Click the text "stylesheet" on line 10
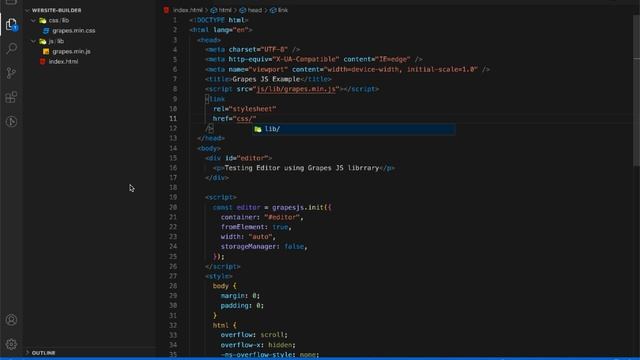Viewport: 640px width, 360px height. 252,109
